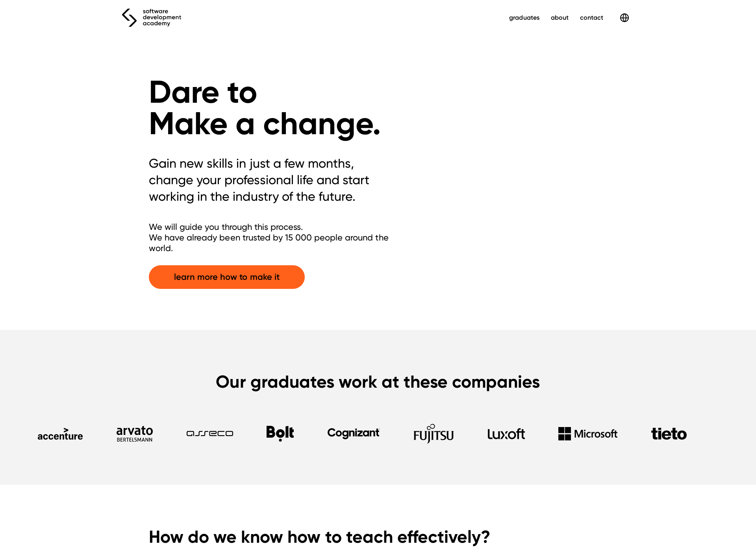Click the Bolt company logo

[x=280, y=434]
